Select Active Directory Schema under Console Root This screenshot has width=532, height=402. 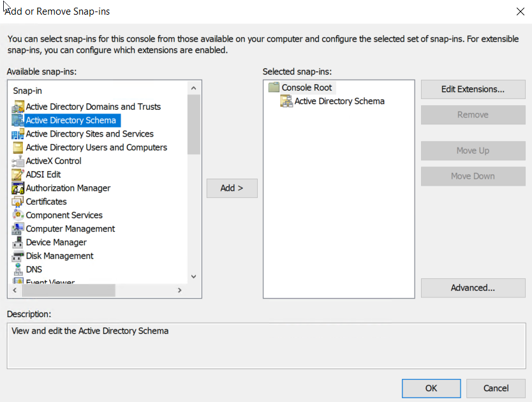point(339,101)
